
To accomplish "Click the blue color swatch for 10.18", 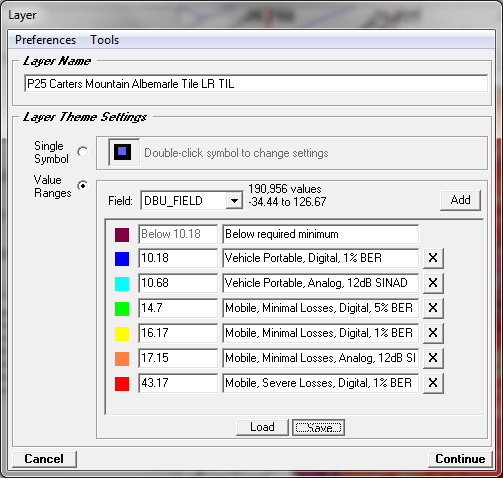I will (x=122, y=259).
